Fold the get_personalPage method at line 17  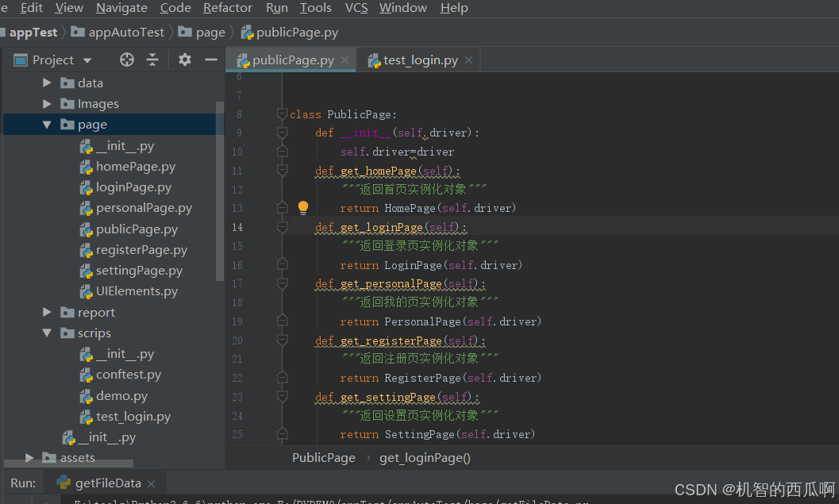click(283, 283)
